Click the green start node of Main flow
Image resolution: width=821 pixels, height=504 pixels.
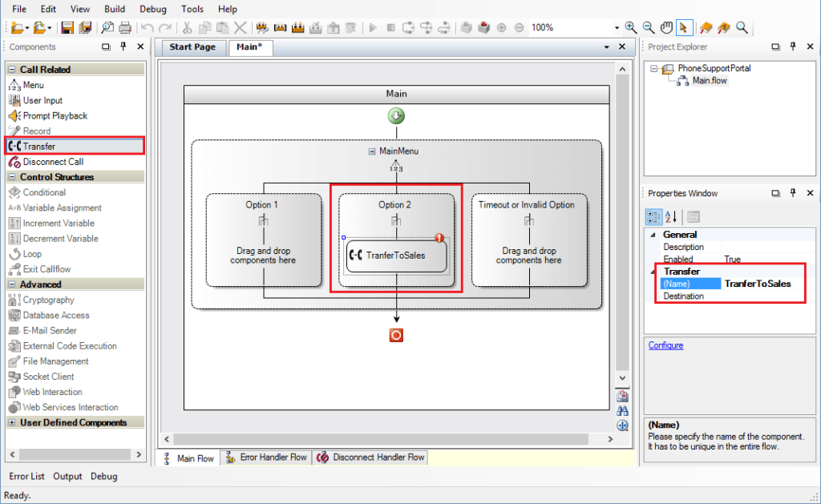pos(396,115)
